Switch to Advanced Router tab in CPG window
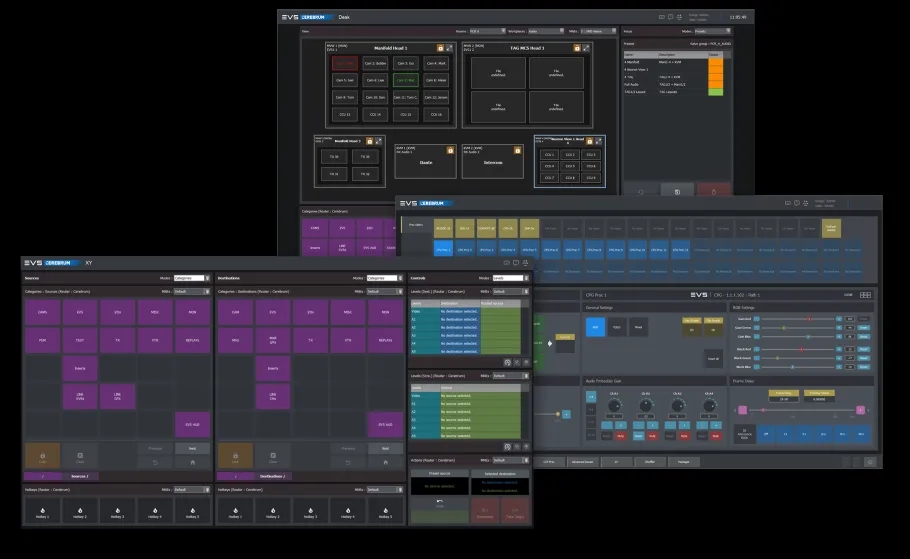Image resolution: width=910 pixels, height=559 pixels. tap(582, 462)
